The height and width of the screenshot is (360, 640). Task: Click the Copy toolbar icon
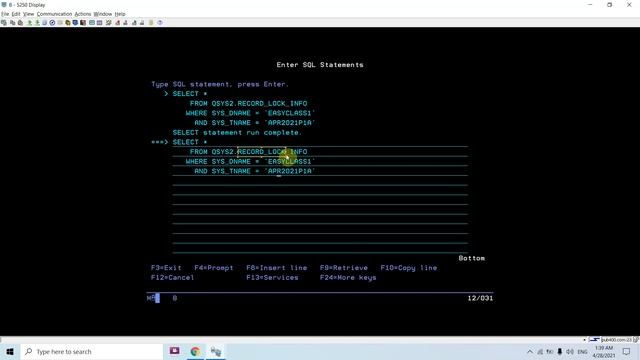(x=13, y=23)
